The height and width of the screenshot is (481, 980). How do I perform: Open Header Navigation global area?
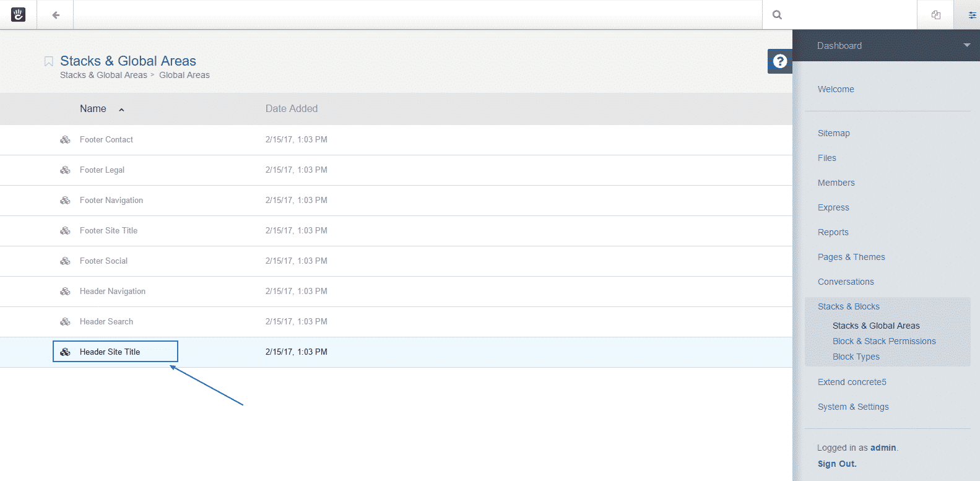click(113, 291)
